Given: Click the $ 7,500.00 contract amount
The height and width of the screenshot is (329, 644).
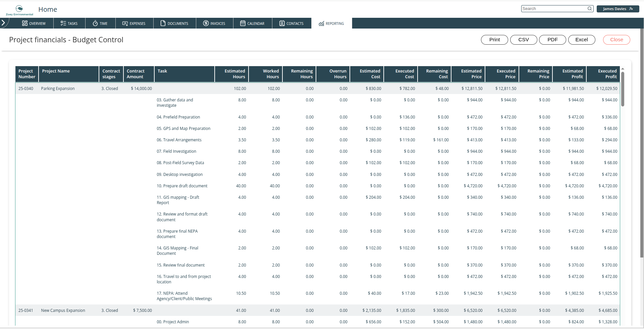Looking at the screenshot, I should (x=143, y=311).
